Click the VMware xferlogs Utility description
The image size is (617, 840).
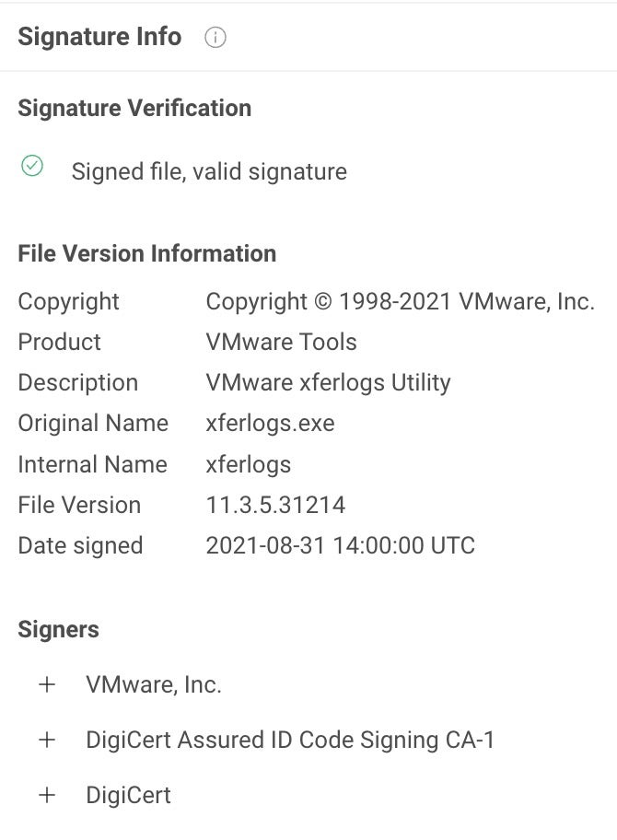328,382
